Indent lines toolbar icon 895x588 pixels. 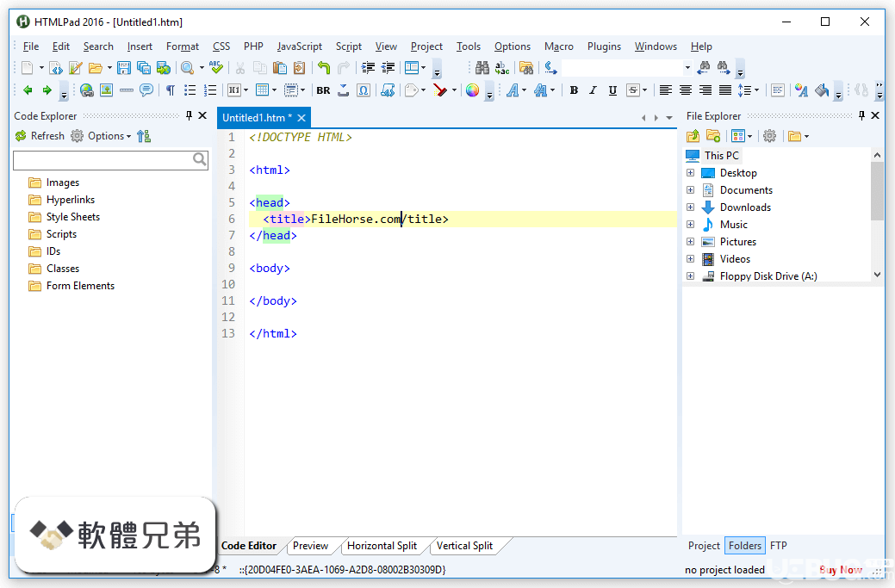368,68
